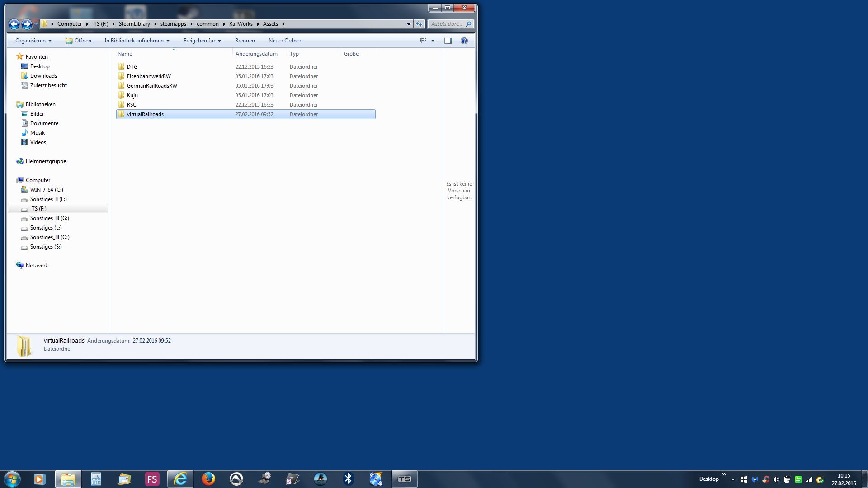The image size is (868, 488).
Task: Open Firefox from the taskbar
Action: (x=208, y=479)
